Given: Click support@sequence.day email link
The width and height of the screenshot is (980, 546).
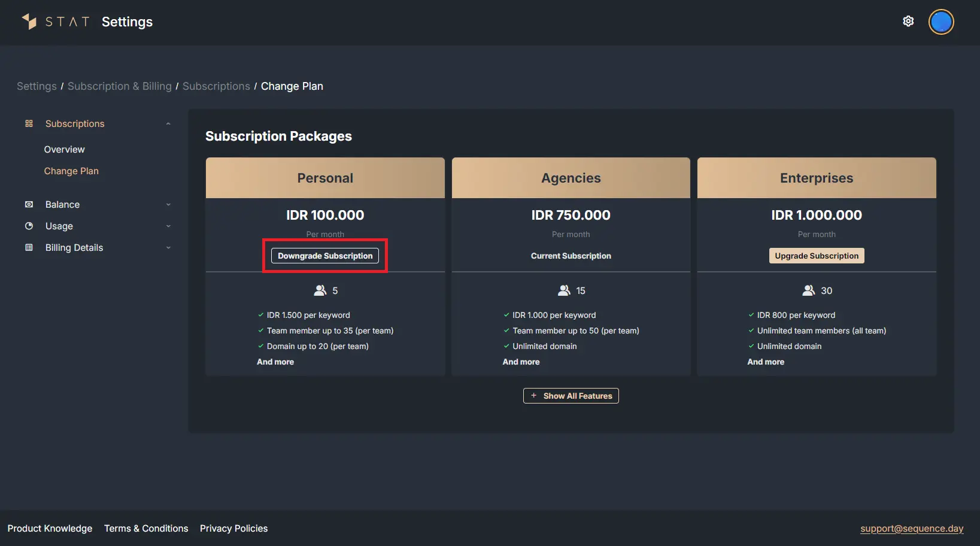Looking at the screenshot, I should click(912, 528).
